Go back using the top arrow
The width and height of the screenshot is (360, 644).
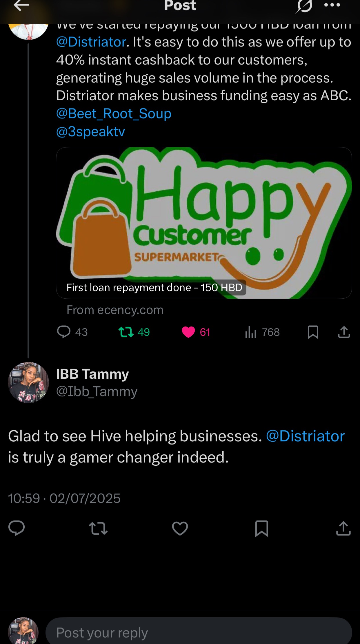pos(21,6)
